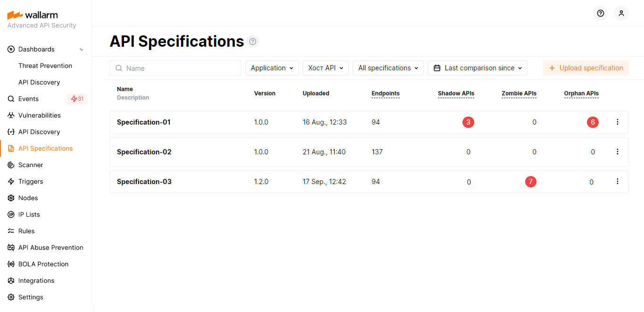Open the kebab menu for Specification-03
This screenshot has width=644, height=312.
click(618, 182)
